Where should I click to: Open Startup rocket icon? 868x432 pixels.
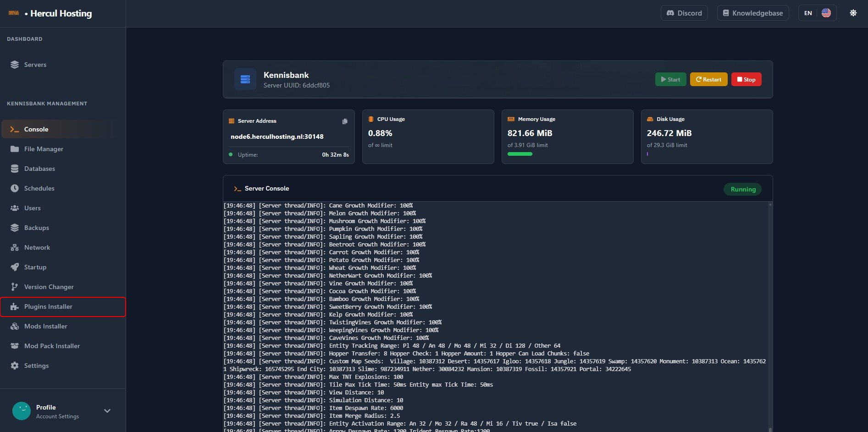click(x=15, y=267)
